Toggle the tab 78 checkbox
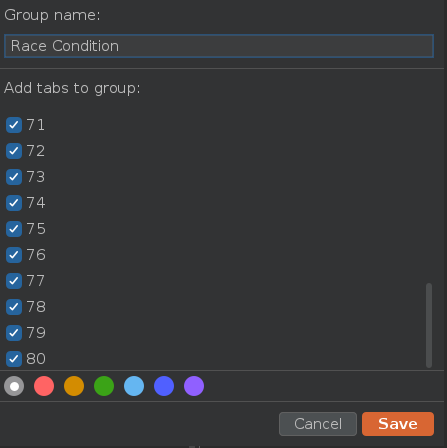Viewport: 447px width, 448px height. (x=14, y=307)
